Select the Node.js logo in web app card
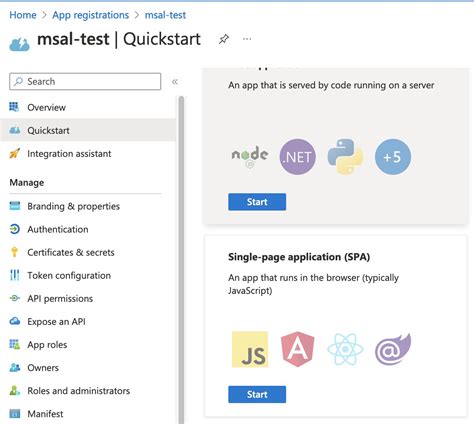This screenshot has height=424, width=474. click(250, 157)
